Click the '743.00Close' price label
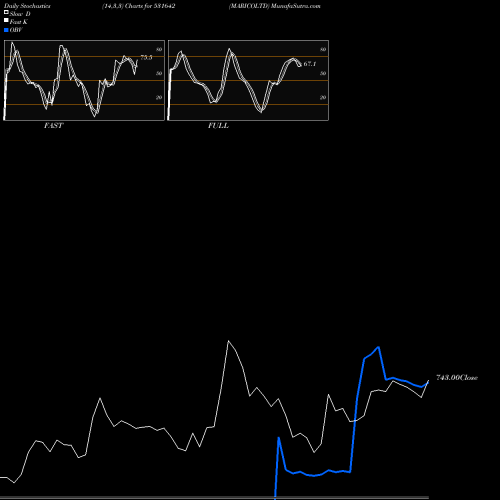This screenshot has height=500, width=500. 457,378
